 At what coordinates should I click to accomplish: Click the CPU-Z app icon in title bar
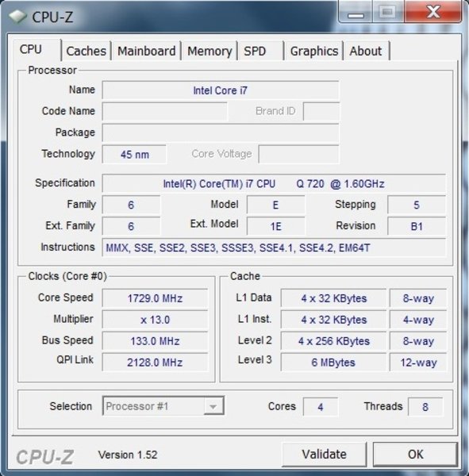[17, 17]
